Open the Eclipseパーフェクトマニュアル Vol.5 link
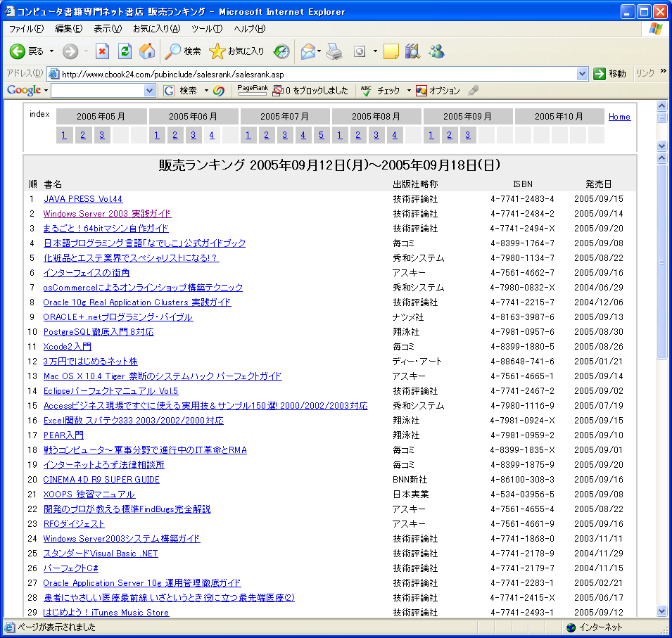 point(110,391)
